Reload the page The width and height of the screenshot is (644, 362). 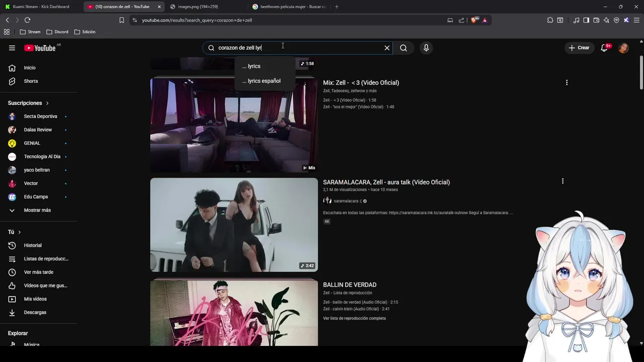click(27, 20)
